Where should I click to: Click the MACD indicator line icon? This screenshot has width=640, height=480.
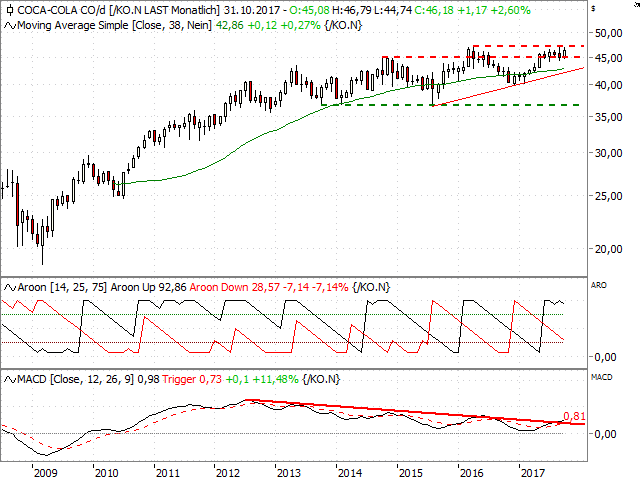tap(9, 380)
